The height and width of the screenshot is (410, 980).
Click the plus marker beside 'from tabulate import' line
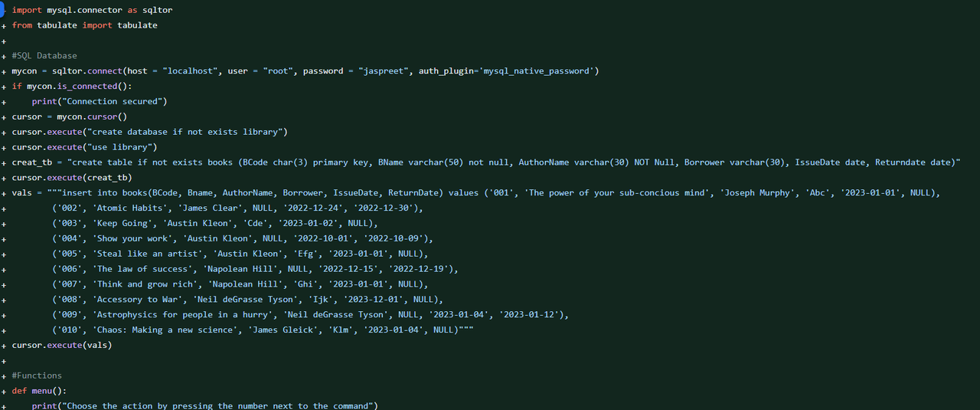point(4,25)
